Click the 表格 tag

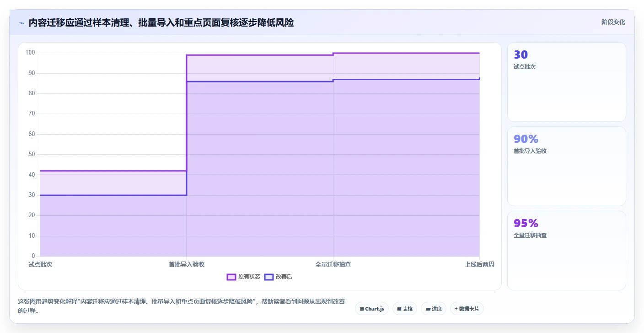(405, 309)
